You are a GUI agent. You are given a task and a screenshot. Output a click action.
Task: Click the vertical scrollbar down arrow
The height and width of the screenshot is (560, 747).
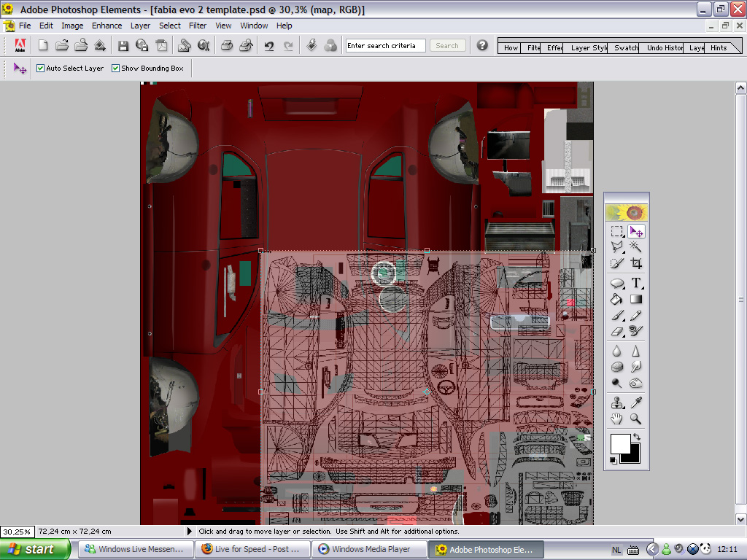(x=740, y=519)
